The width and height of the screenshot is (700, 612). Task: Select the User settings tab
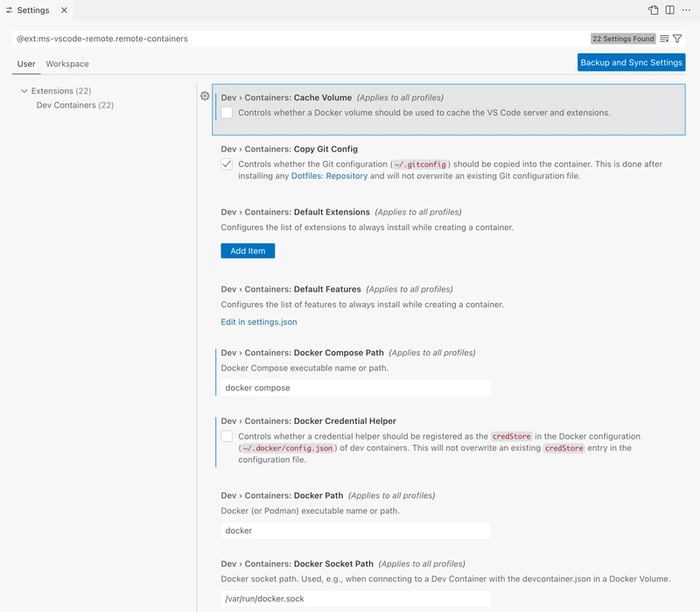[26, 64]
